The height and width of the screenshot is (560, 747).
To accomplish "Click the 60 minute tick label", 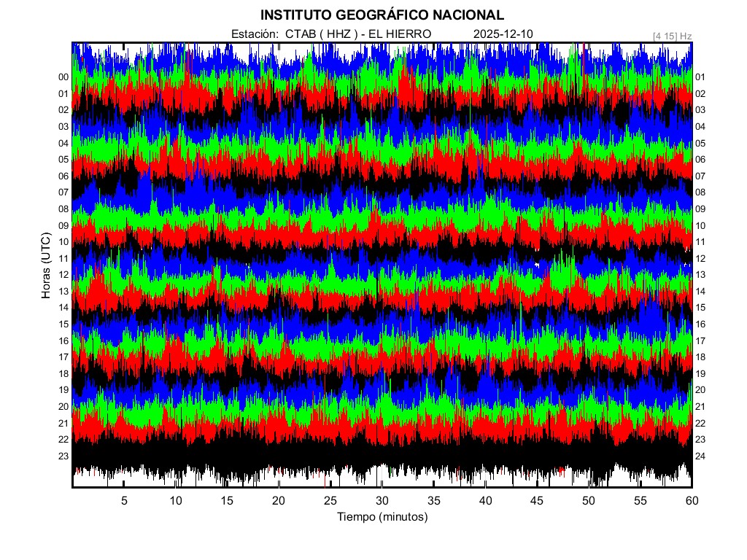I will pyautogui.click(x=691, y=501).
